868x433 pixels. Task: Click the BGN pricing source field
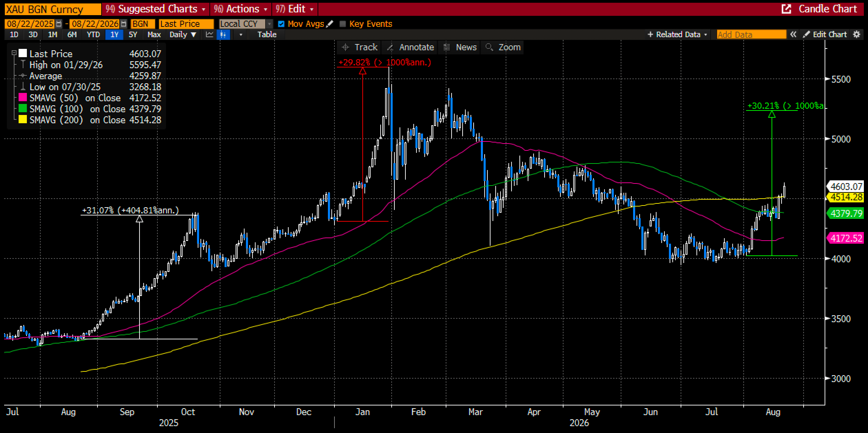pos(143,24)
